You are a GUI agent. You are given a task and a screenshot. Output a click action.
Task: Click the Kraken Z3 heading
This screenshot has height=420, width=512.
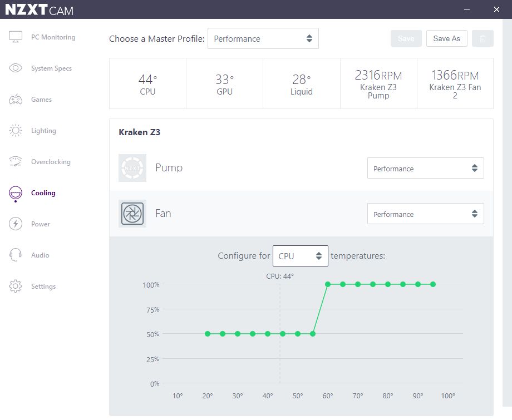140,132
